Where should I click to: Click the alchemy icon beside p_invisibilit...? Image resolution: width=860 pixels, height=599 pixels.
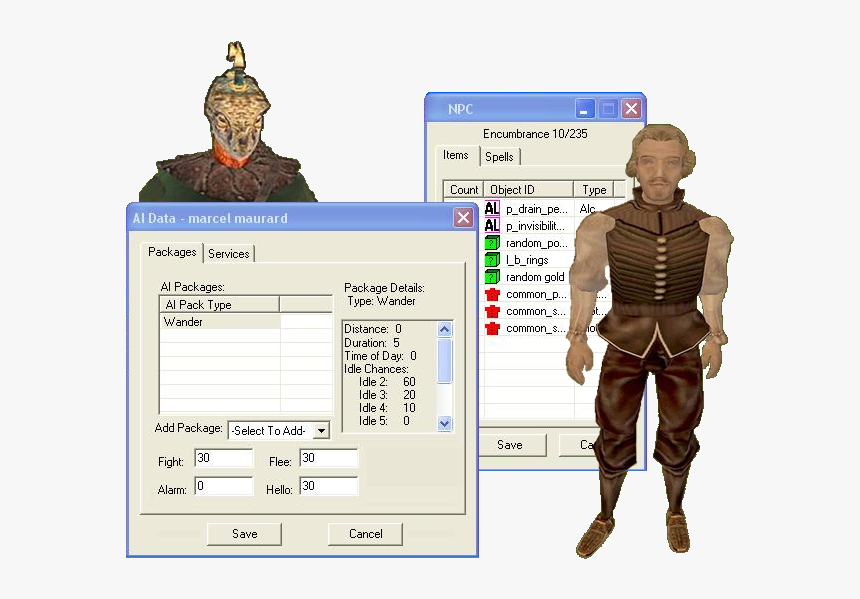pyautogui.click(x=492, y=225)
